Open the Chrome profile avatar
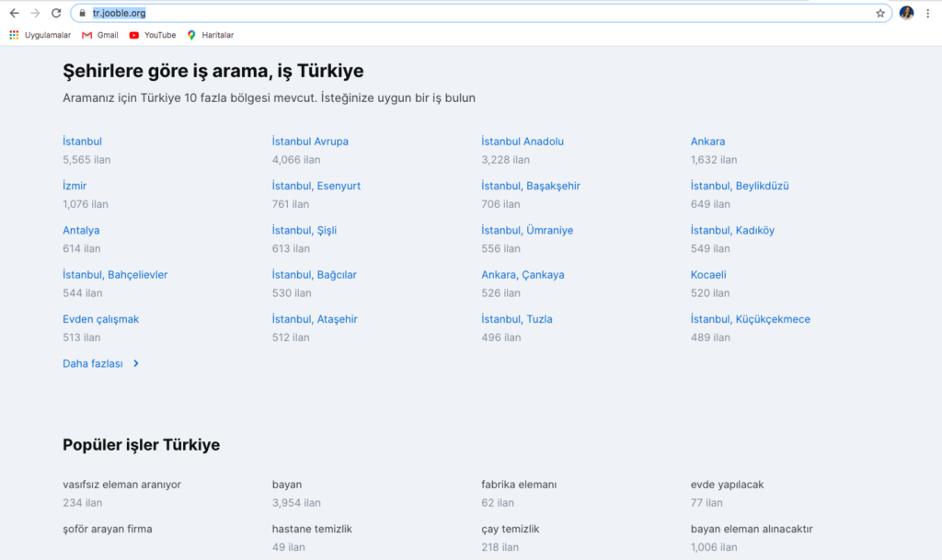The image size is (942, 560). 906,13
